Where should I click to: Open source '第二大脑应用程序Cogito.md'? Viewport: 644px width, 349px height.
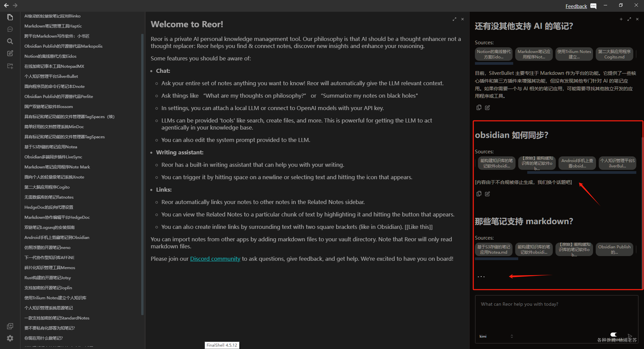[x=614, y=54]
